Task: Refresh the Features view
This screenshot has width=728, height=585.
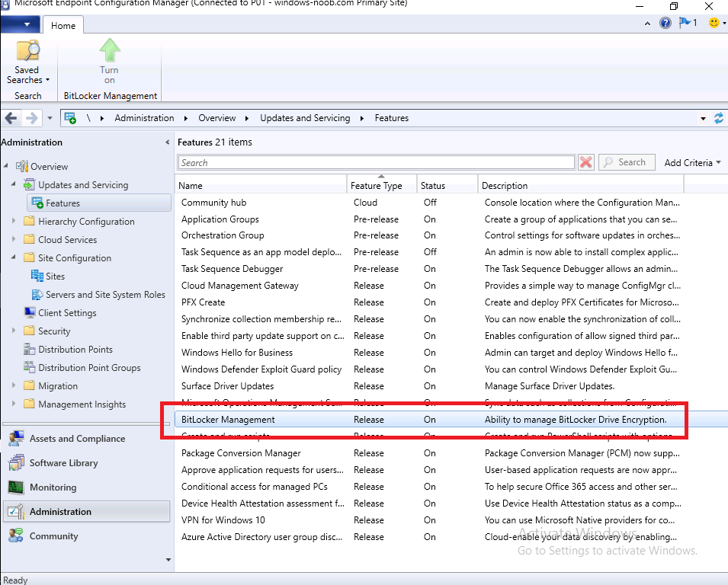Action: [x=719, y=118]
